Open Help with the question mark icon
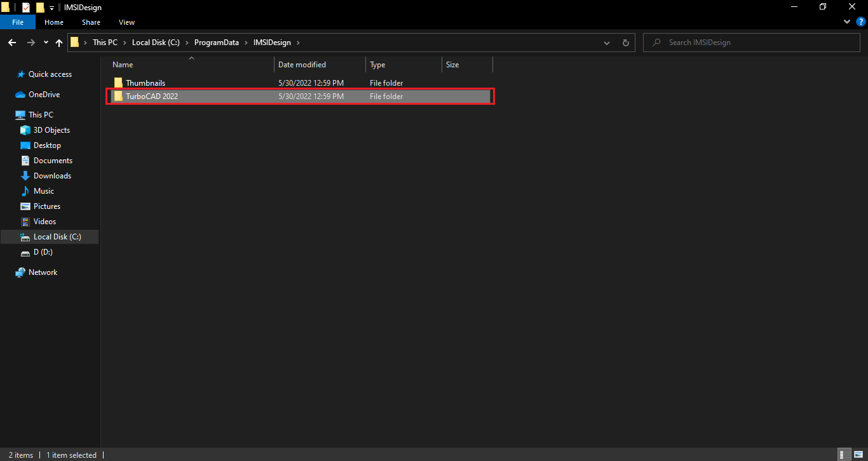Screen dimensions: 868x461 861,22
